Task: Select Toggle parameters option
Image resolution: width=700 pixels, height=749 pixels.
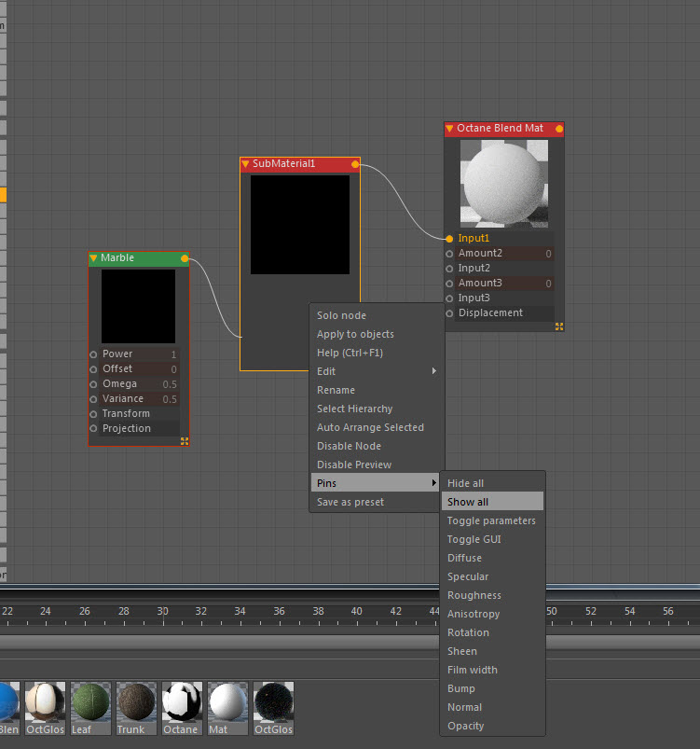Action: coord(492,520)
